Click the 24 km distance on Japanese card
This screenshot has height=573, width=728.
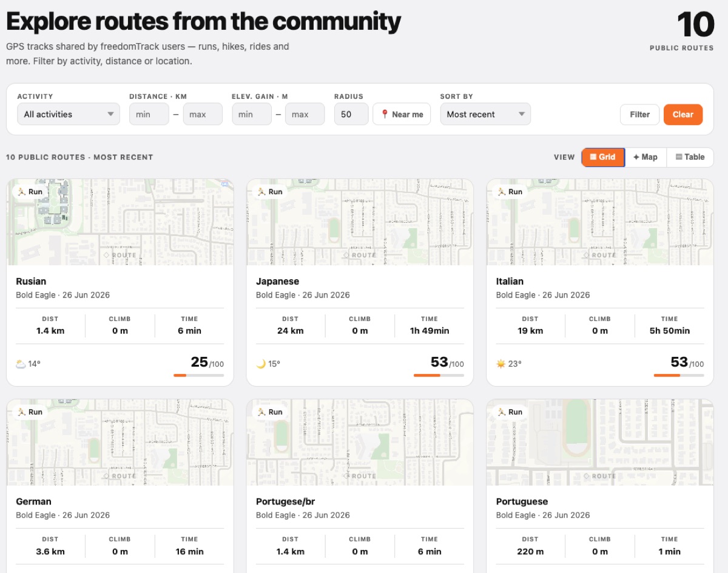click(290, 331)
